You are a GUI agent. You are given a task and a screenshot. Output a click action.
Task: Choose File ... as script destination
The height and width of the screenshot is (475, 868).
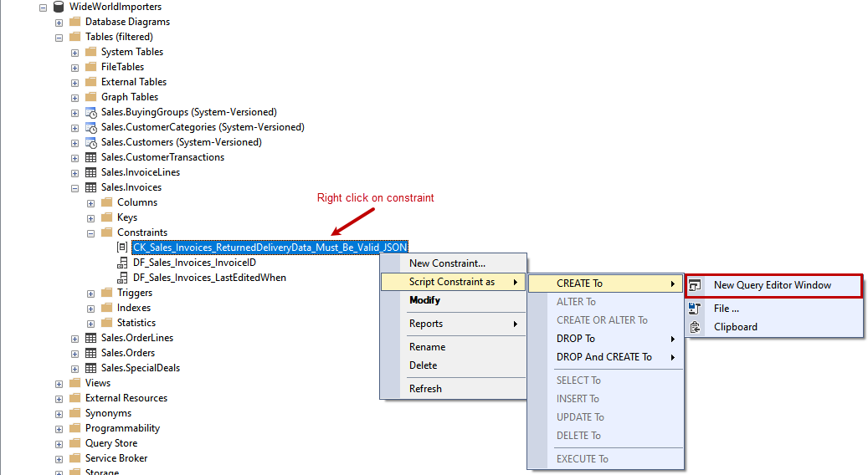[774, 309]
